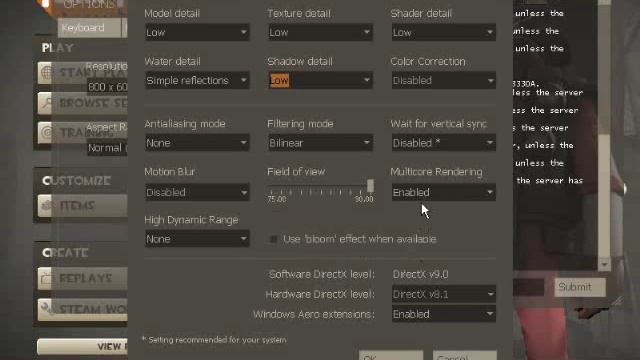Screen dimensions: 640x360
Task: Click the Items backpack icon
Action: (45, 205)
